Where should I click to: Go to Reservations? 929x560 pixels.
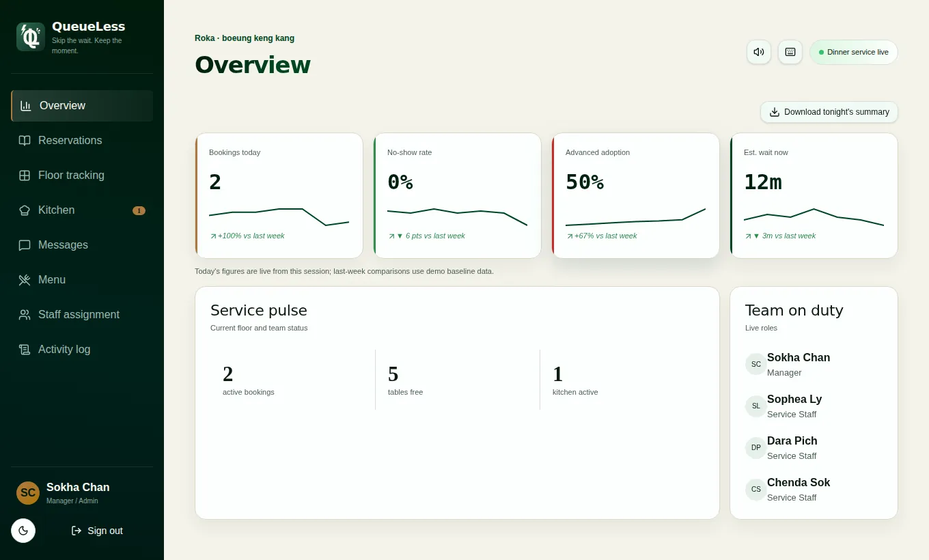point(82,141)
